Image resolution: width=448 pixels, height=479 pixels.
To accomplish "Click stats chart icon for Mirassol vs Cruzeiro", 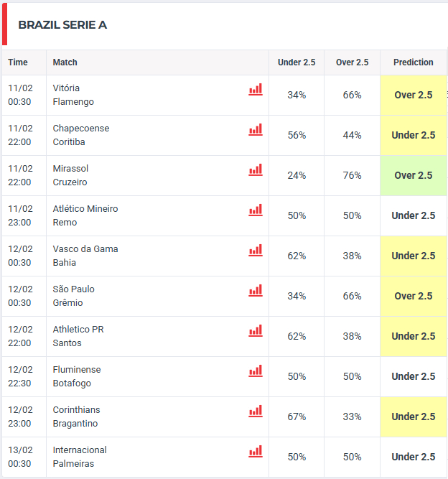I will coord(256,170).
